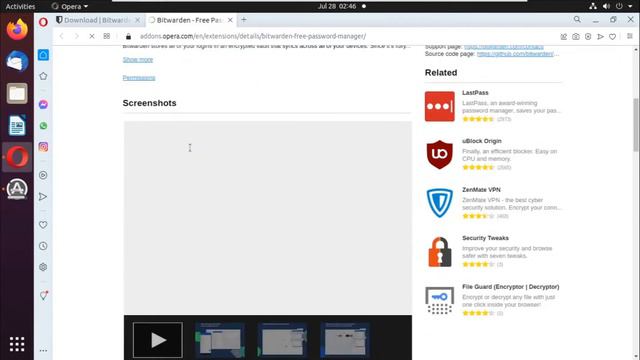
Task: Open LibreOffice Writer from the dock
Action: coord(17,125)
